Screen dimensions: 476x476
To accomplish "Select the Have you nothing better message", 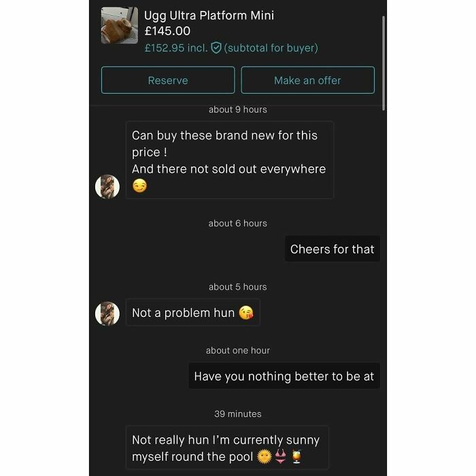I will coord(284,376).
